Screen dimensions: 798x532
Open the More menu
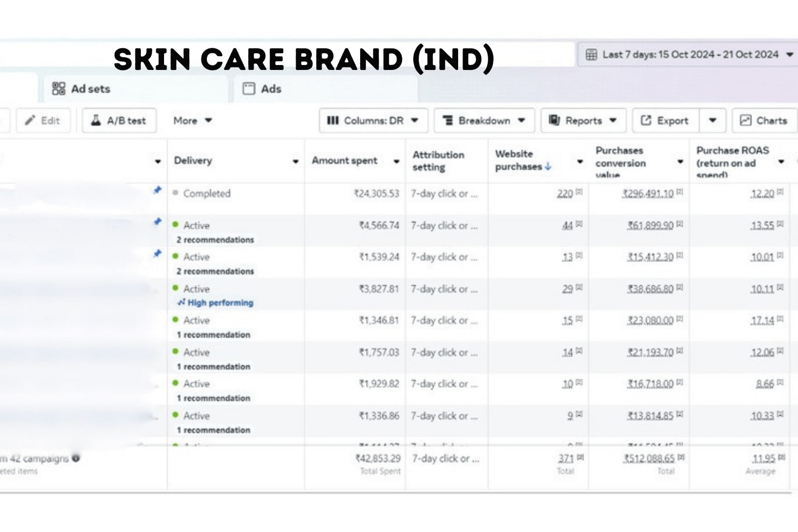click(x=192, y=121)
